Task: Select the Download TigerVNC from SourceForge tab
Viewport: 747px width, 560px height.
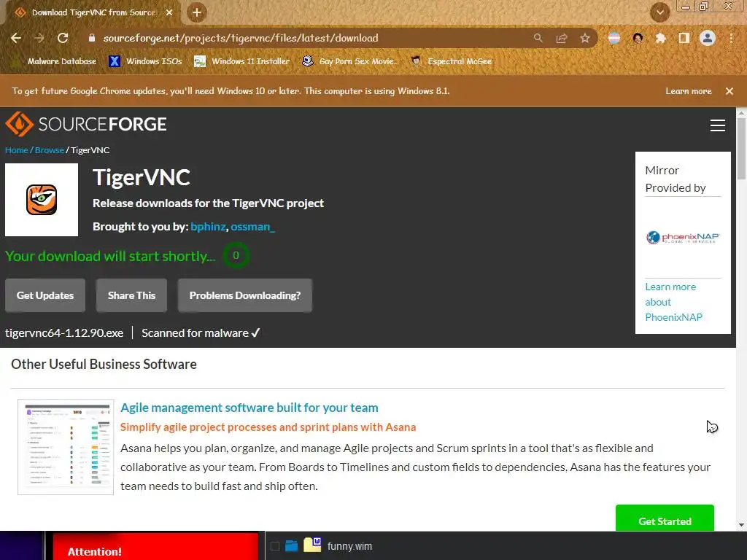Action: pyautogui.click(x=93, y=12)
